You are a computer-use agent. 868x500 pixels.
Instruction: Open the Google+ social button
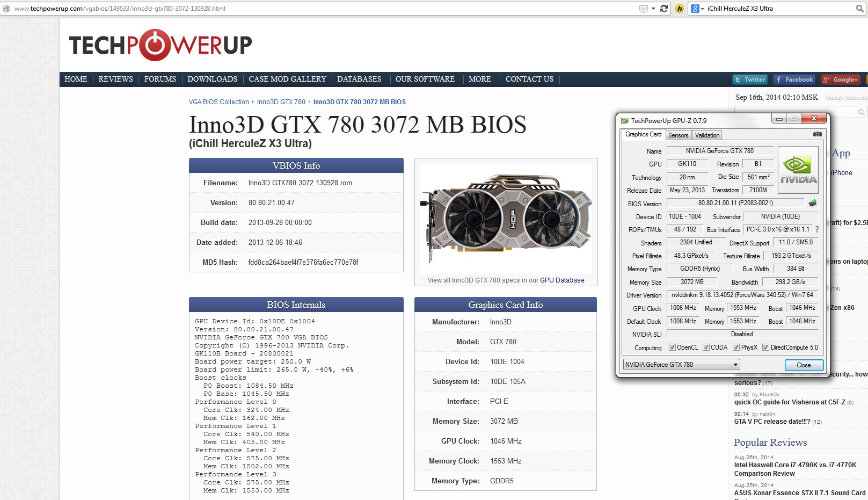pyautogui.click(x=841, y=79)
